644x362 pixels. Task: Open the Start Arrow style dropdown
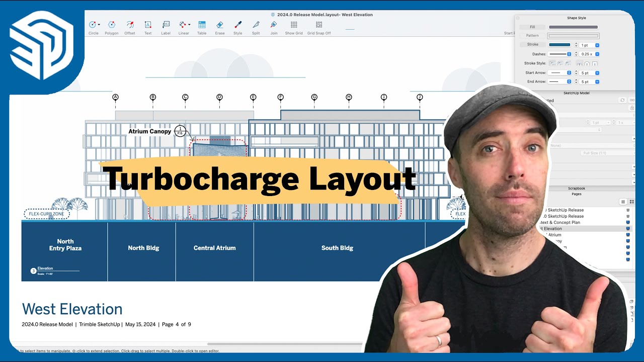(x=569, y=72)
